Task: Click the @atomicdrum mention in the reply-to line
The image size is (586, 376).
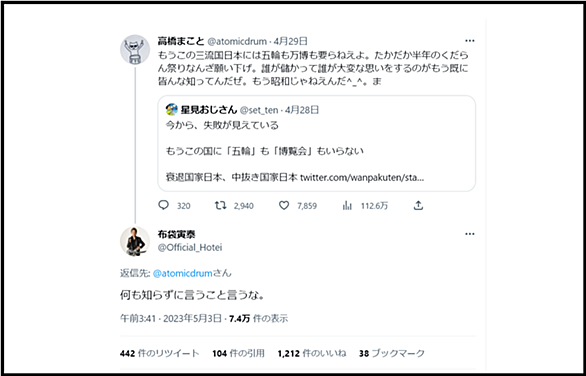Action: tap(182, 273)
